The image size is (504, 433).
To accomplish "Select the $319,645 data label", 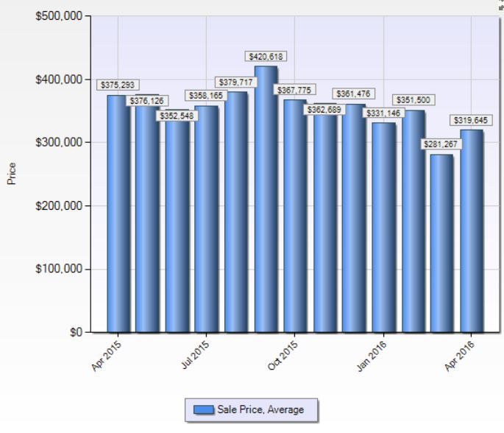I will click(x=471, y=120).
